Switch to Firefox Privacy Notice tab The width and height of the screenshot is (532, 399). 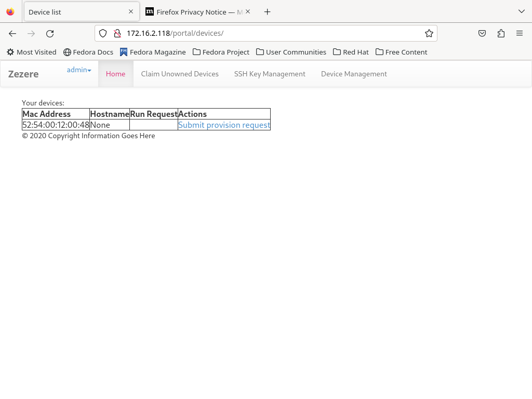pos(198,12)
